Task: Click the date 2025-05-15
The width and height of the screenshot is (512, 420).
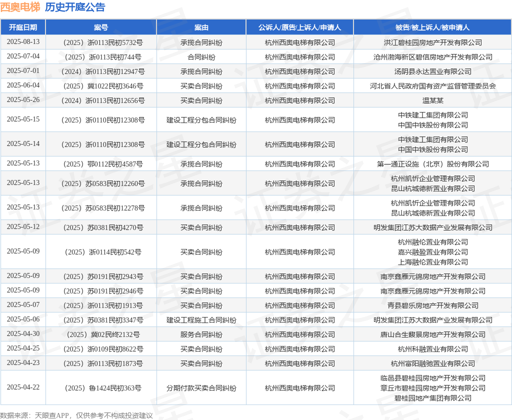Action: [x=23, y=119]
